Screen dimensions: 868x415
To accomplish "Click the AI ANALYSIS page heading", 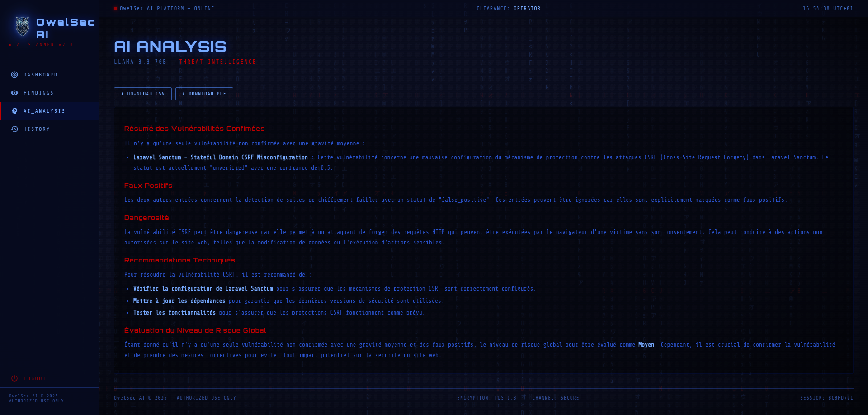I will [170, 47].
